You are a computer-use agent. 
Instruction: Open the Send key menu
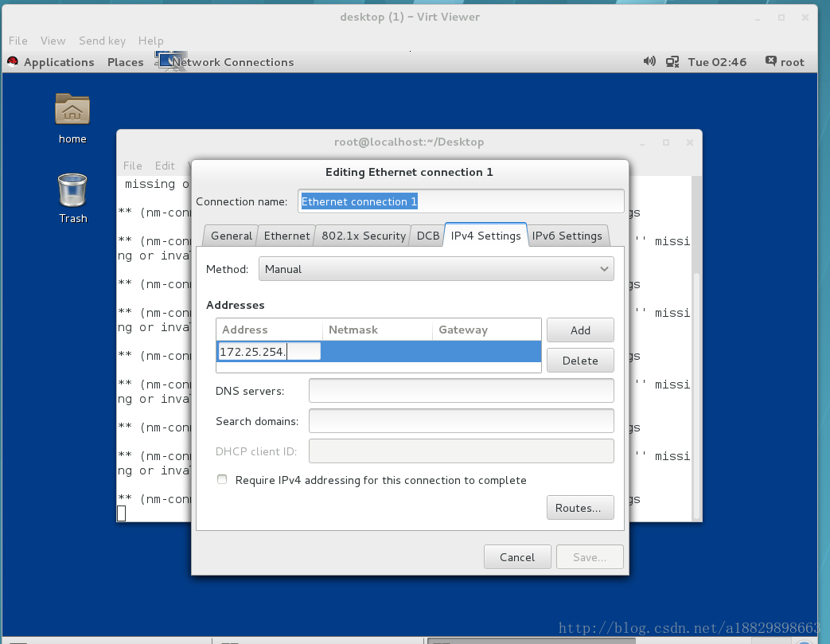(102, 41)
